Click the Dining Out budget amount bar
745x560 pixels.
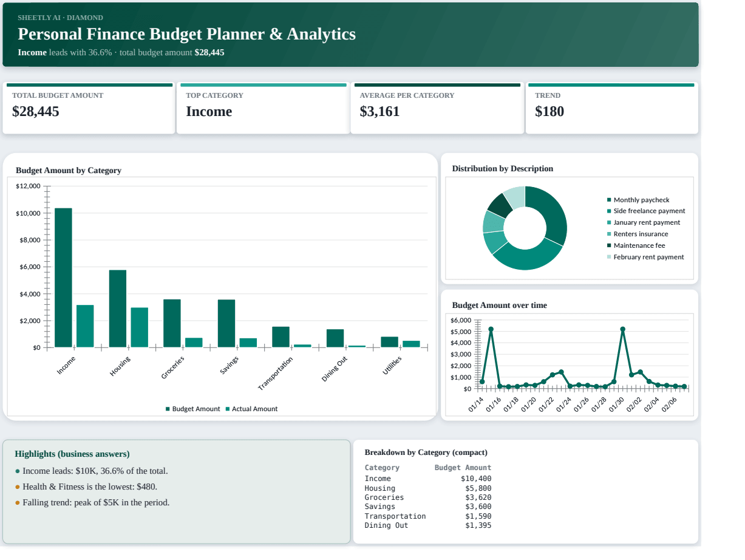tap(335, 338)
